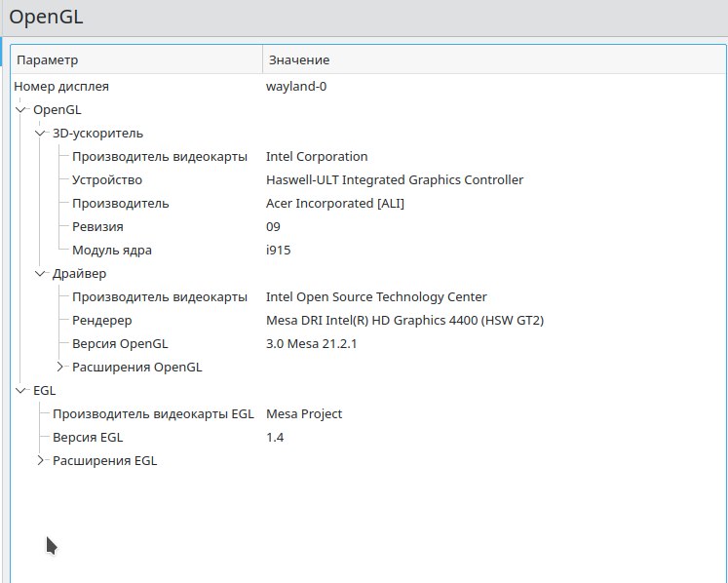This screenshot has height=583, width=728.
Task: Click Mesa DRI Intel(R) HD Graphics value
Action: pyautogui.click(x=404, y=321)
